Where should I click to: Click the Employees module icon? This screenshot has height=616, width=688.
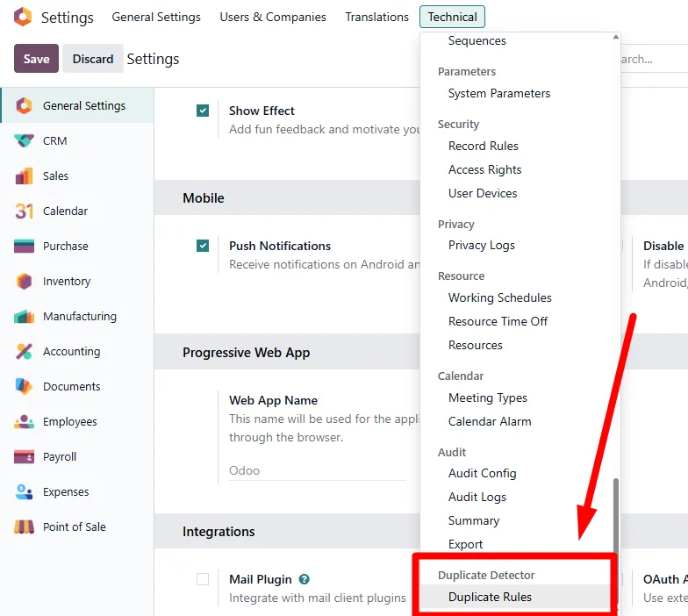[24, 421]
